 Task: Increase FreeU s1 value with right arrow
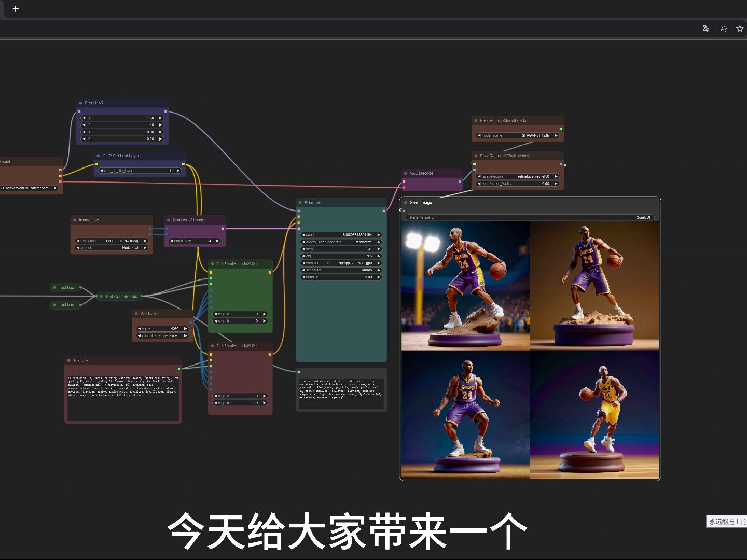pyautogui.click(x=160, y=132)
